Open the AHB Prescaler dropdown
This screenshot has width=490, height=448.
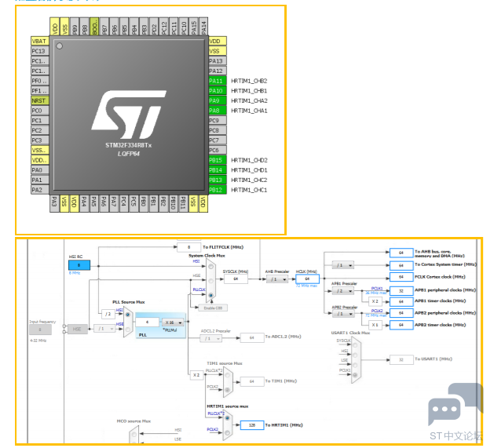coord(277,279)
